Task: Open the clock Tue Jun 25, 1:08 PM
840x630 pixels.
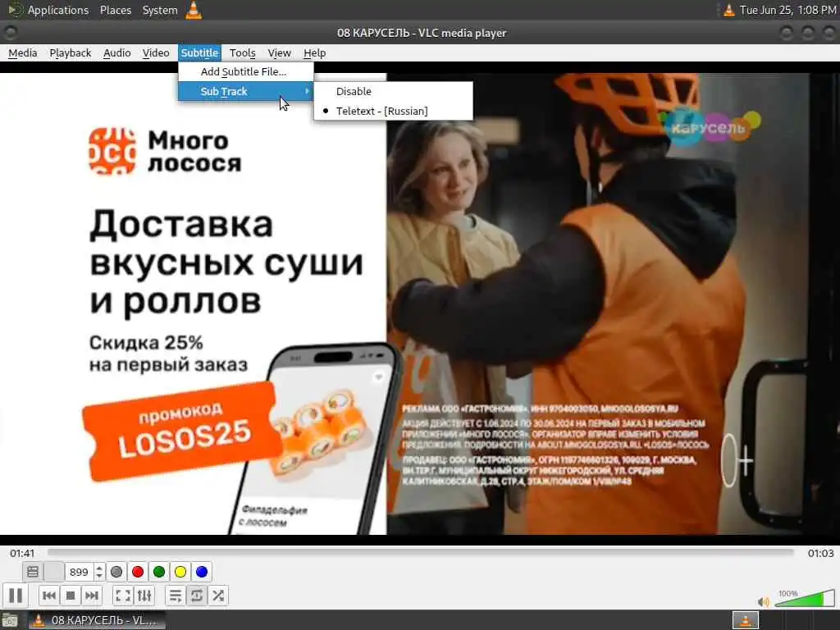Action: [788, 10]
